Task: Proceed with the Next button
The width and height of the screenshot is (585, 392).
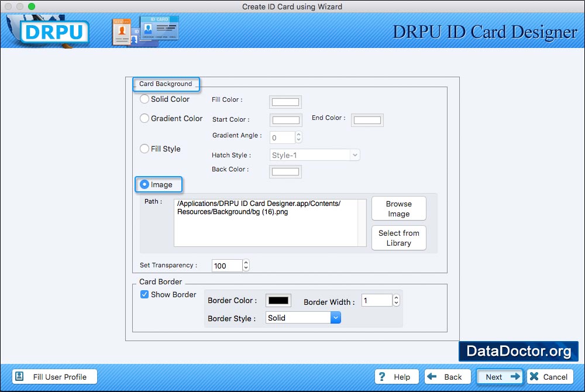Action: pyautogui.click(x=500, y=377)
